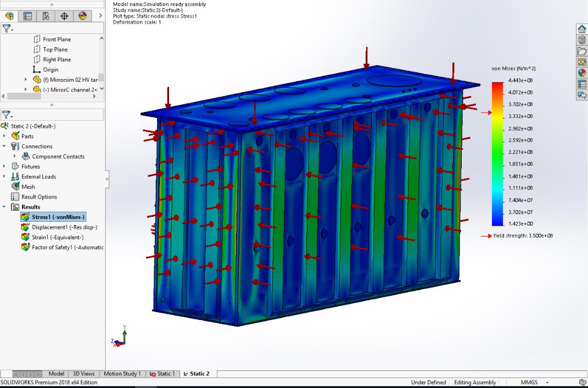Open the feature tree filter dropdown
Image resolution: width=588 pixels, height=388 pixels.
pyautogui.click(x=7, y=29)
